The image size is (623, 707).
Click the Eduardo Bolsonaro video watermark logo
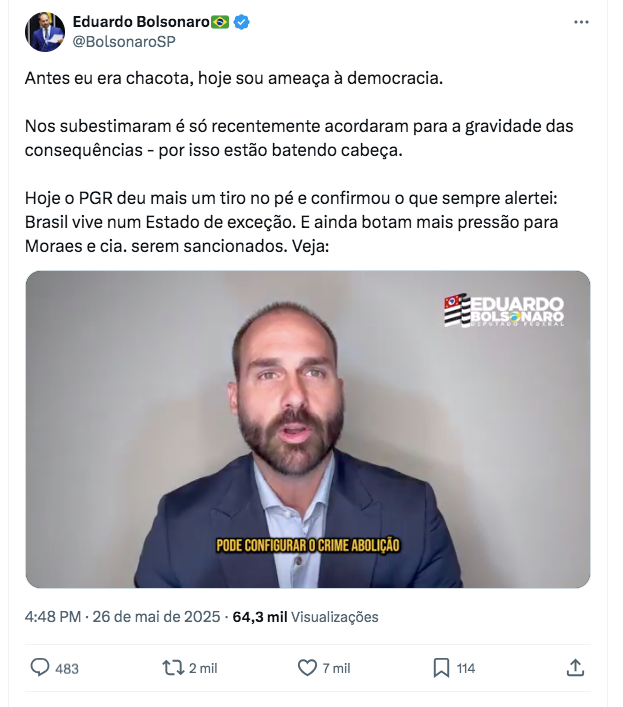point(504,310)
